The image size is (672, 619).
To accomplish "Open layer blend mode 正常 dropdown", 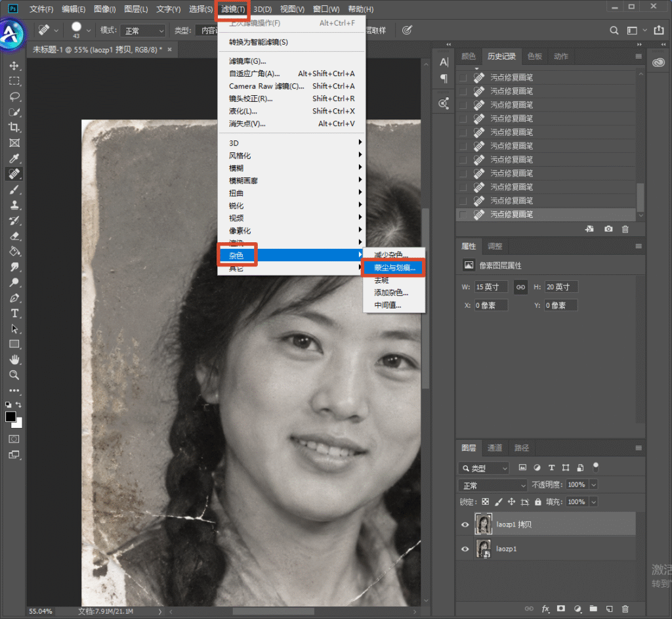I will [493, 485].
